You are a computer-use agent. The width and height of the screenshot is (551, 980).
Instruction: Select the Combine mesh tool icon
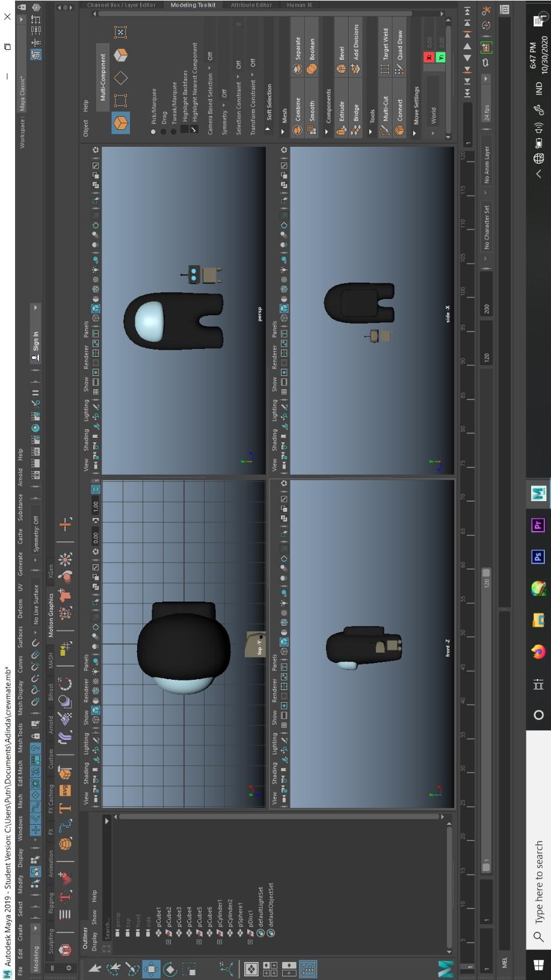pos(298,130)
